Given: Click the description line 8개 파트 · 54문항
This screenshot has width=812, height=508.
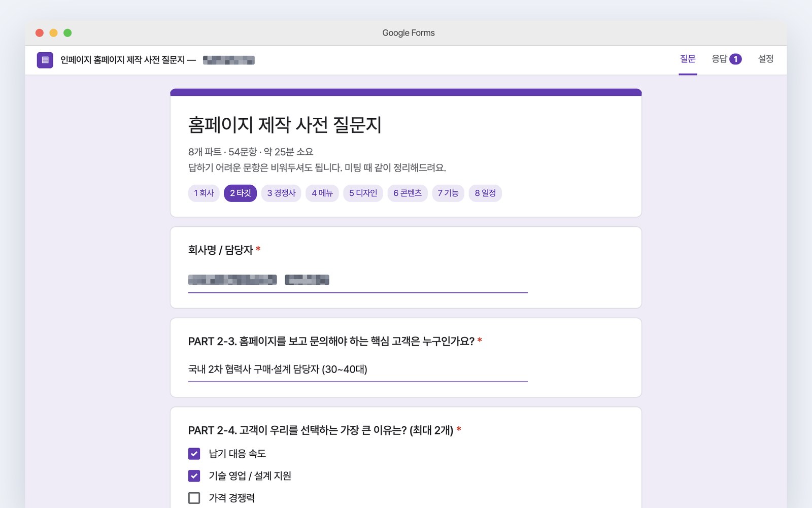Looking at the screenshot, I should click(x=251, y=152).
